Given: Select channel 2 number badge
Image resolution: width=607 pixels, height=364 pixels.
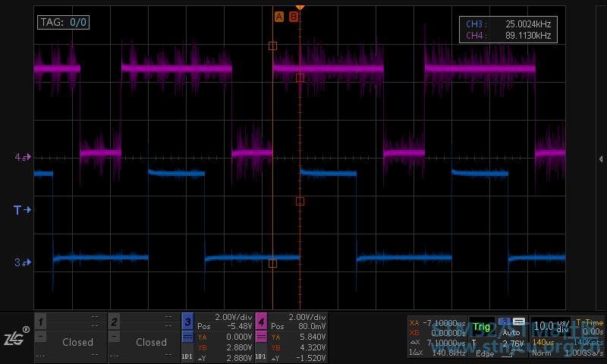Looking at the screenshot, I should tap(115, 321).
